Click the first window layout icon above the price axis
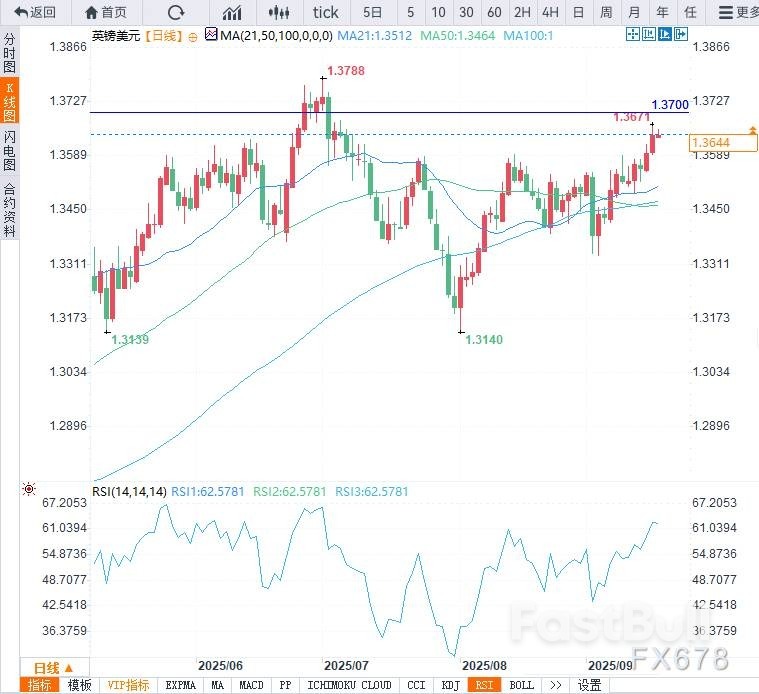 pyautogui.click(x=632, y=34)
